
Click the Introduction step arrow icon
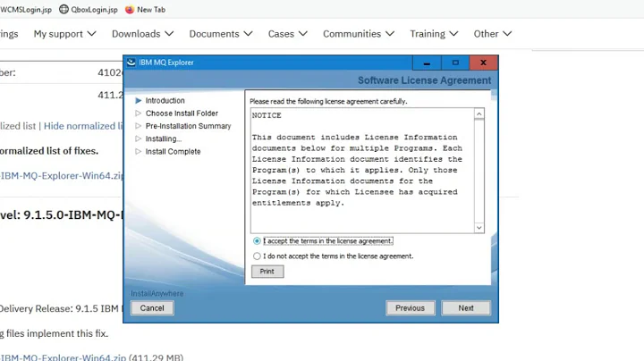139,100
